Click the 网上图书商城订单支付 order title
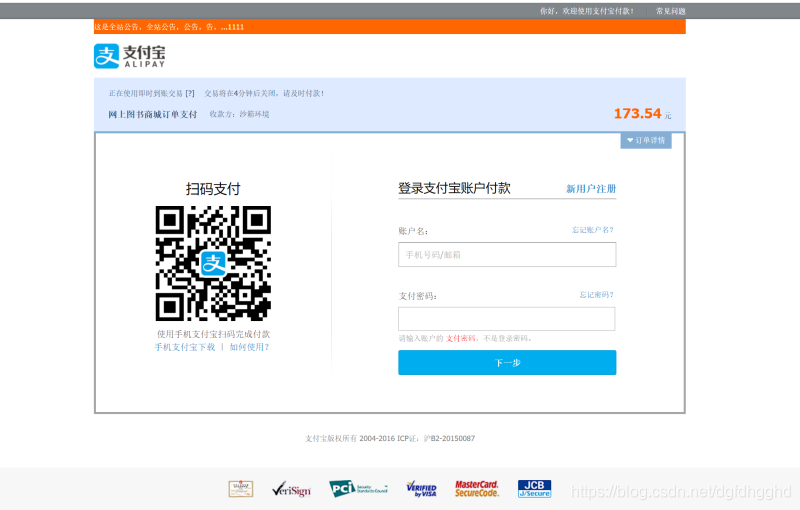This screenshot has height=510, width=800. (153, 114)
